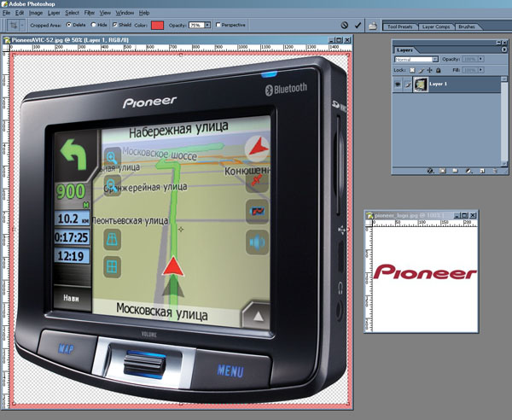Open the Layers panel flyout menu arrow

tap(503, 50)
